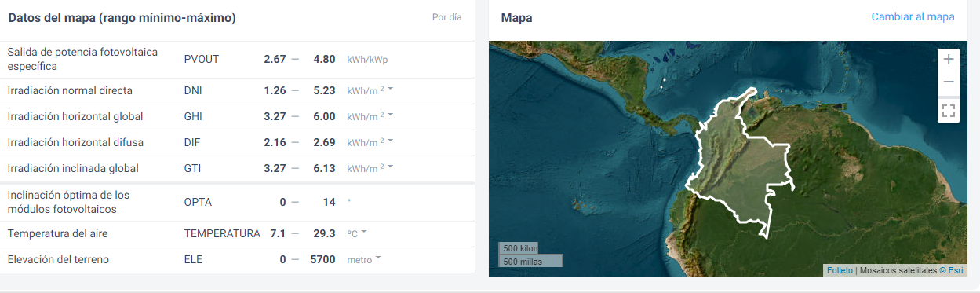
Task: Click the OPTA abbreviation
Action: tap(198, 202)
